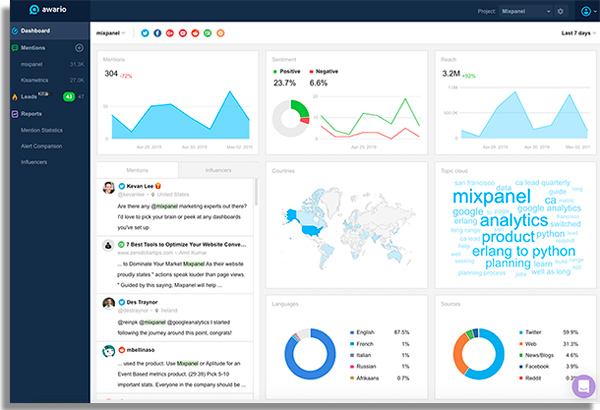Click the badge icon after Kevan Lee's name

click(x=158, y=186)
